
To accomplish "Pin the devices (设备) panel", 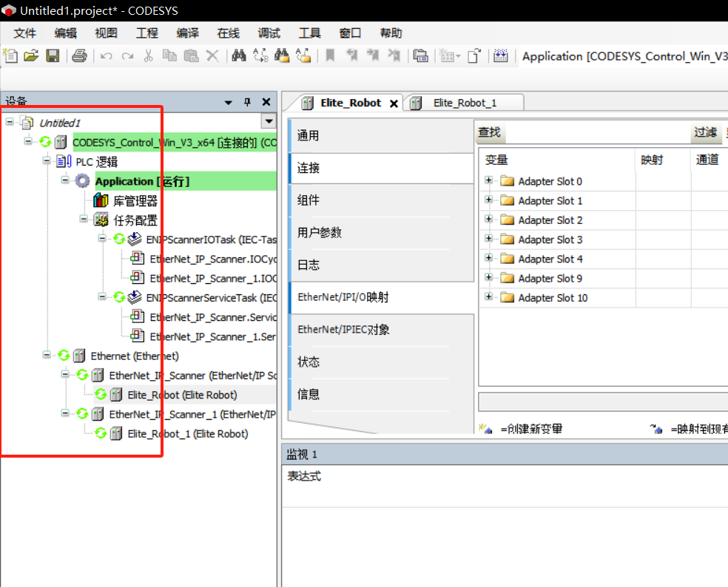I will click(247, 102).
